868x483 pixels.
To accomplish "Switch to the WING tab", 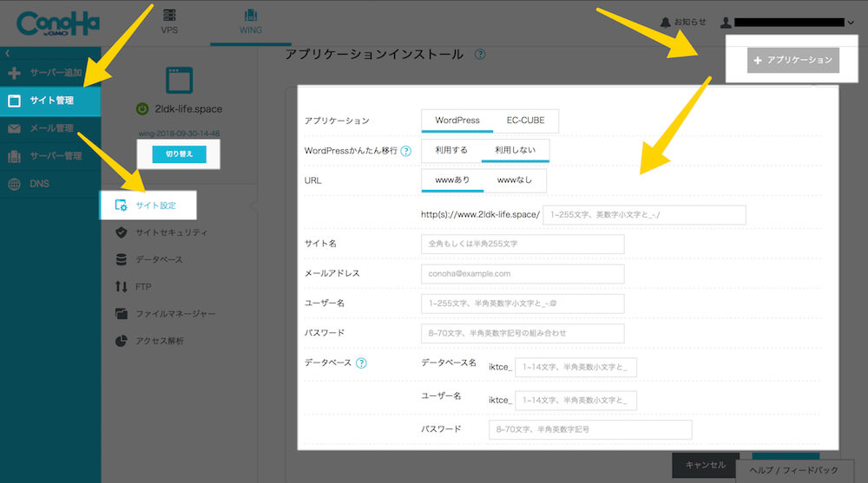I will click(251, 21).
